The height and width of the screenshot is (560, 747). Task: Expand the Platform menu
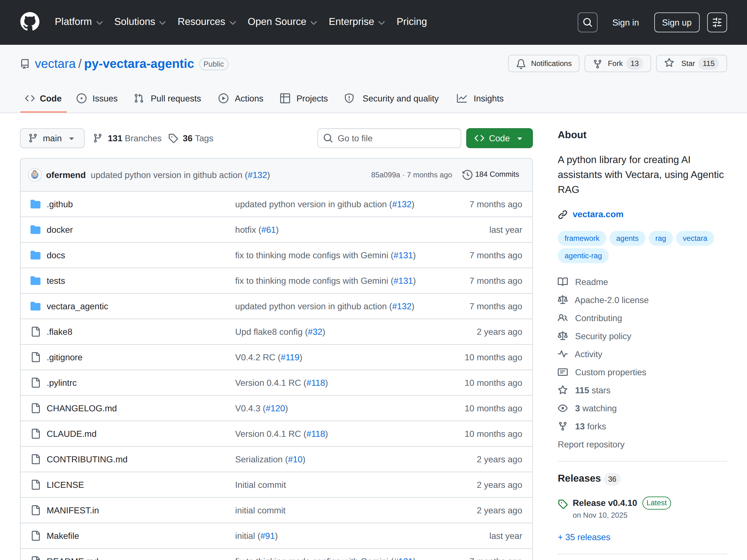tap(79, 22)
